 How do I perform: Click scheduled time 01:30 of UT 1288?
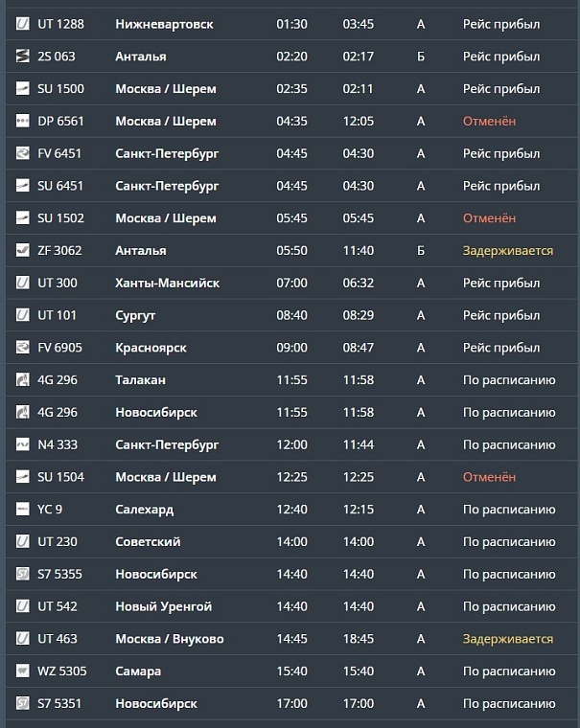pos(291,24)
